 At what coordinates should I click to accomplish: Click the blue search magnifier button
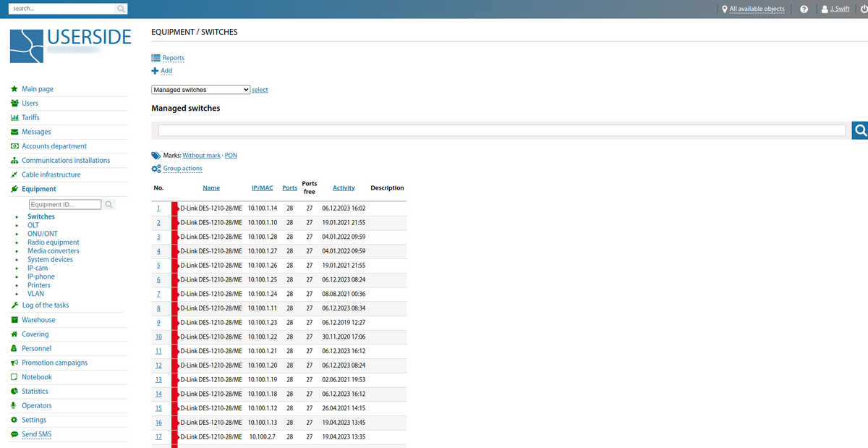(x=860, y=130)
